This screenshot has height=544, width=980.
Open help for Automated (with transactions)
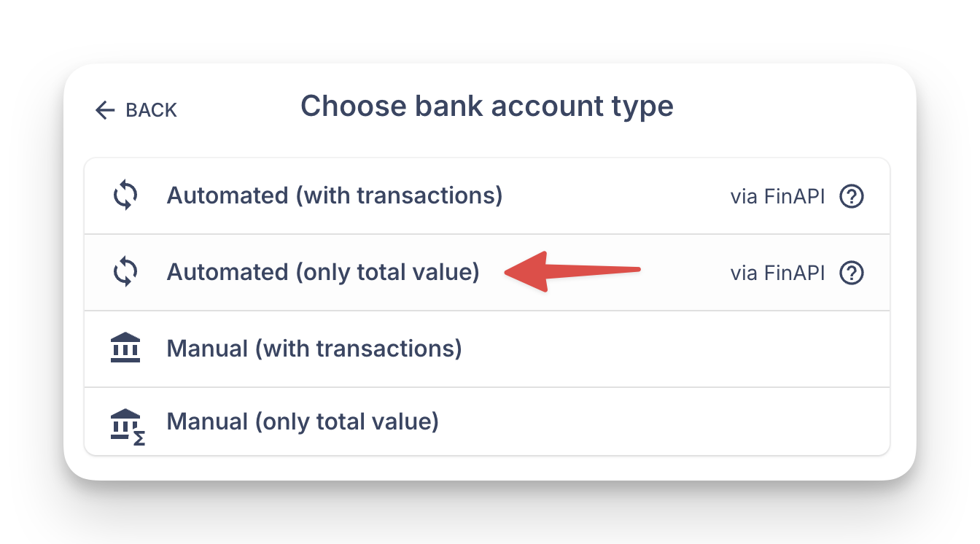(851, 197)
